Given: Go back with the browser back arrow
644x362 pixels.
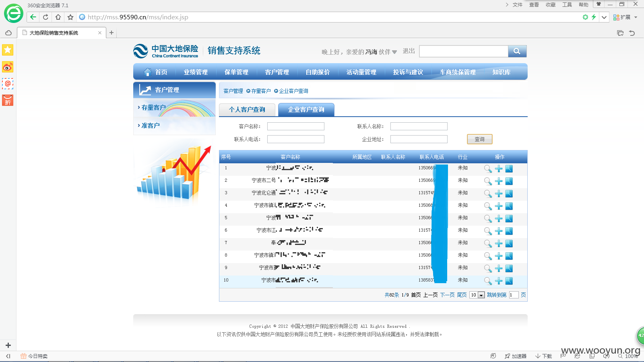Looking at the screenshot, I should pos(33,17).
